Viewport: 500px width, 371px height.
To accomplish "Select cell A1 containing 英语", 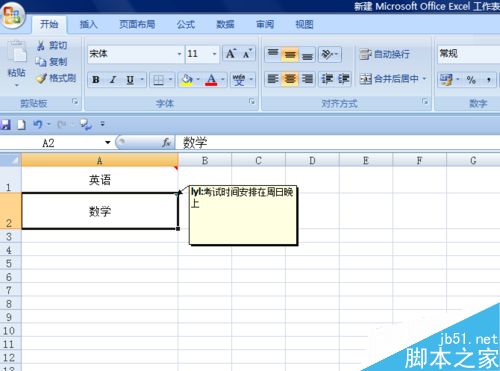I will click(100, 180).
